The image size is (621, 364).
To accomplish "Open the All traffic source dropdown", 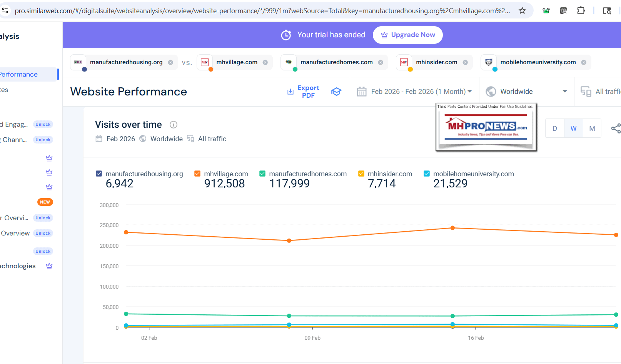I will click(601, 92).
